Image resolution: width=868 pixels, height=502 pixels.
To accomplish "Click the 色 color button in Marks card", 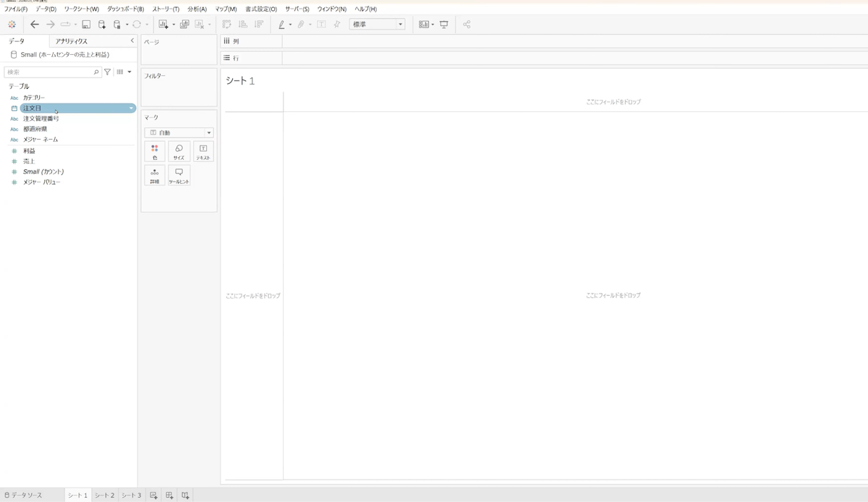I will [155, 151].
